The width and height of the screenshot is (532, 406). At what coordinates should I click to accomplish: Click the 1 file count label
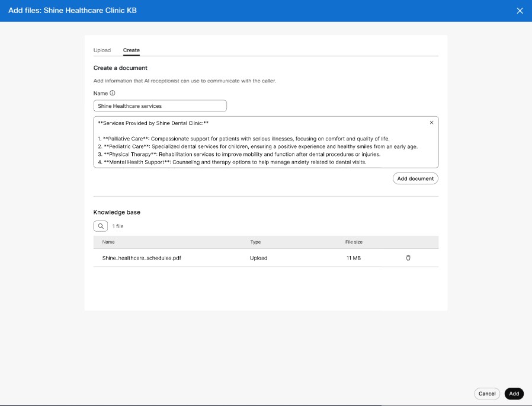[x=118, y=226]
